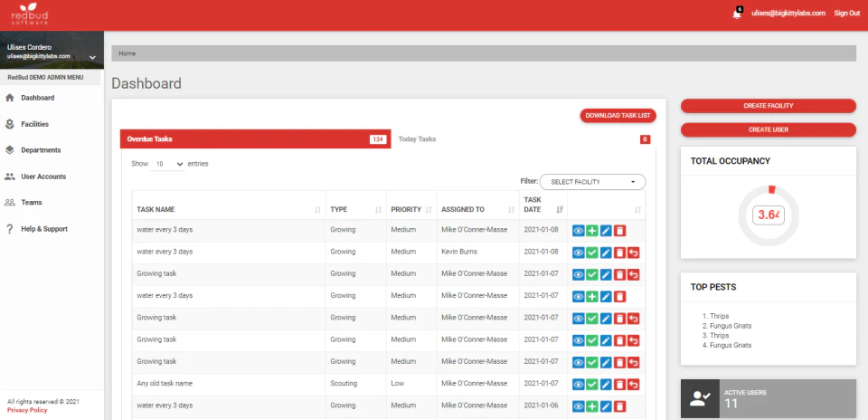
Task: Edit water every 3 days task 2021-01-07
Action: tap(606, 297)
